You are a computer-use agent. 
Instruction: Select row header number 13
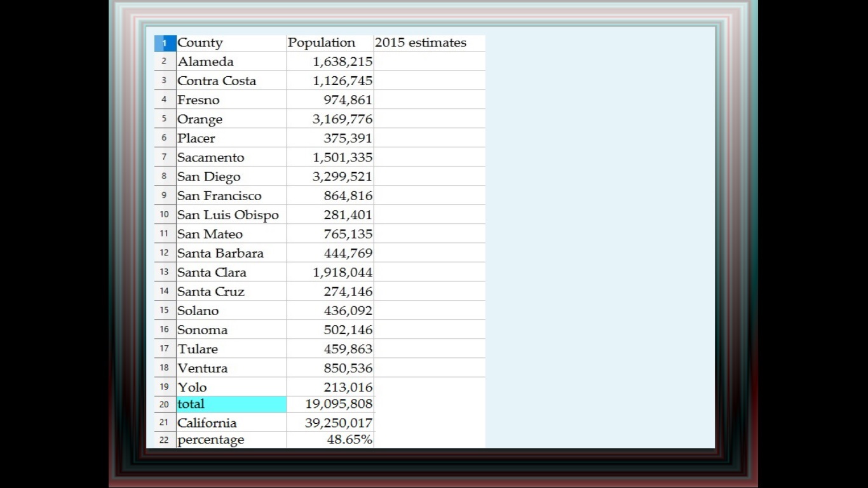165,272
